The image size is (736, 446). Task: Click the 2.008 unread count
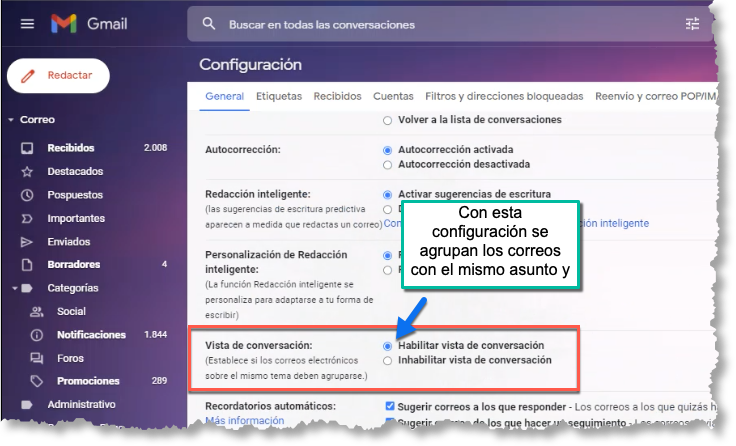click(x=155, y=147)
